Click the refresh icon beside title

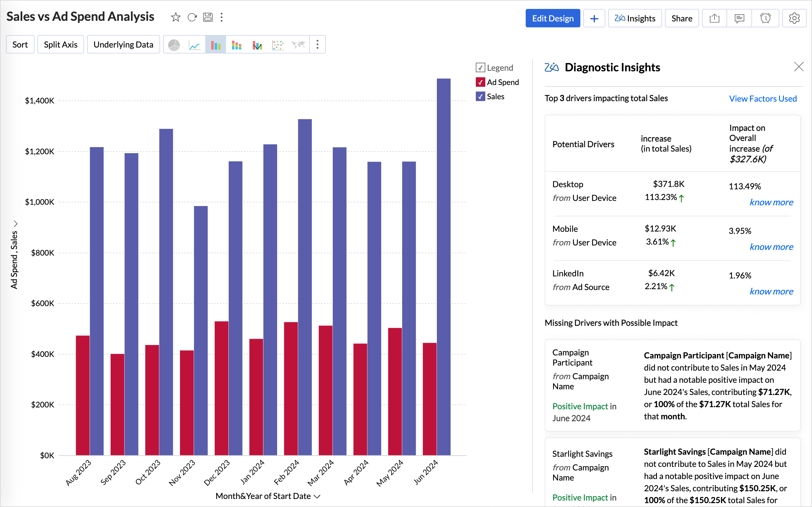[192, 17]
